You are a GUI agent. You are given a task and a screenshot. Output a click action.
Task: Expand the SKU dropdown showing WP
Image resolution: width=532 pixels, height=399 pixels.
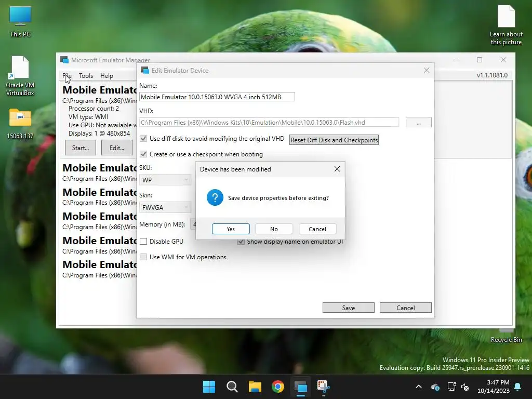coord(165,180)
